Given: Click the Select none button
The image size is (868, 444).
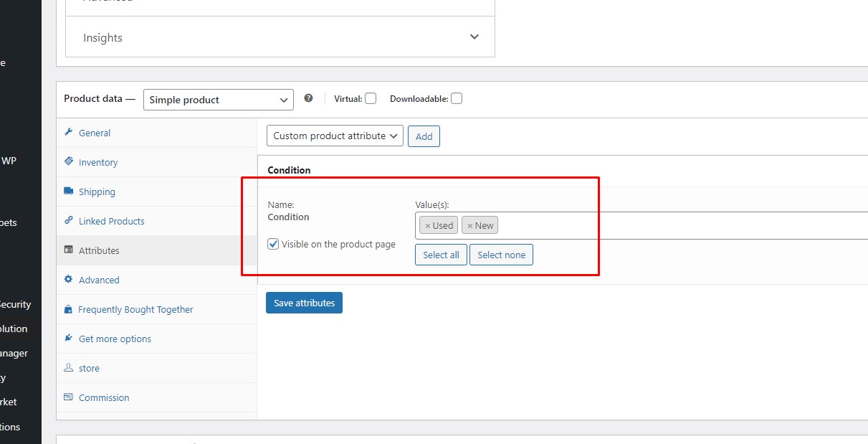Looking at the screenshot, I should 501,255.
